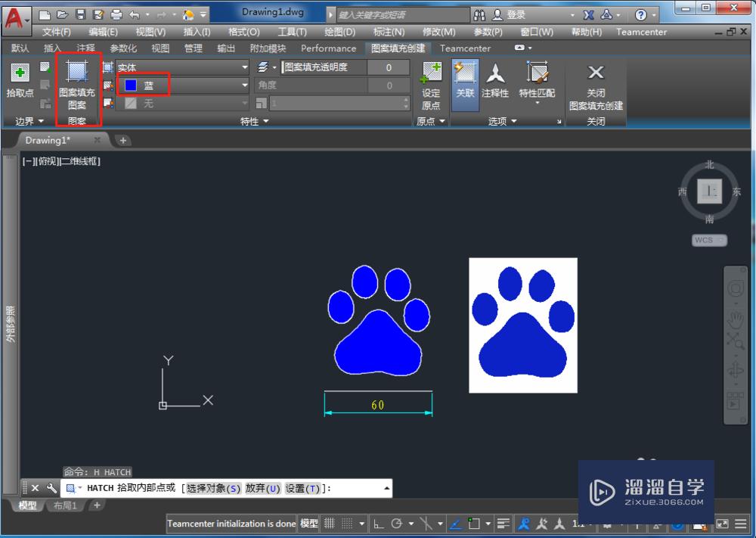The image size is (756, 538).
Task: Toggle the Associative (关联) hatch option
Action: (465, 74)
